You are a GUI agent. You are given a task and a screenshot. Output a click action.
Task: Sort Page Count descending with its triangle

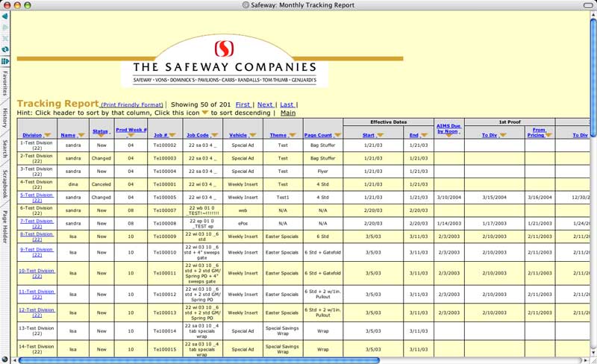coord(337,135)
